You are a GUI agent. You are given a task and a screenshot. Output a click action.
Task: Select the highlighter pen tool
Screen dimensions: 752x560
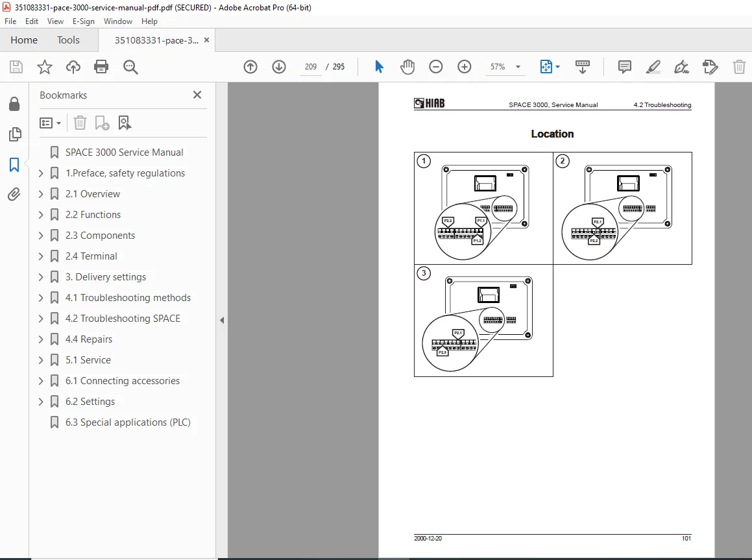coord(653,67)
